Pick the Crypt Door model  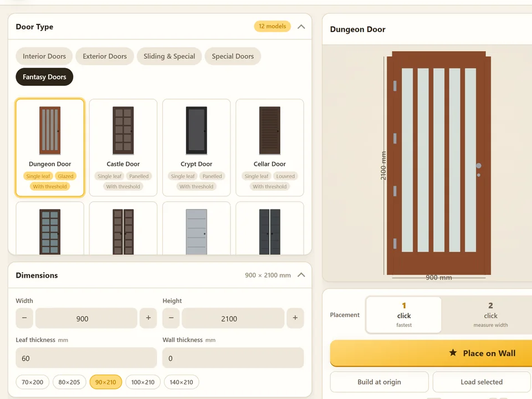point(196,147)
